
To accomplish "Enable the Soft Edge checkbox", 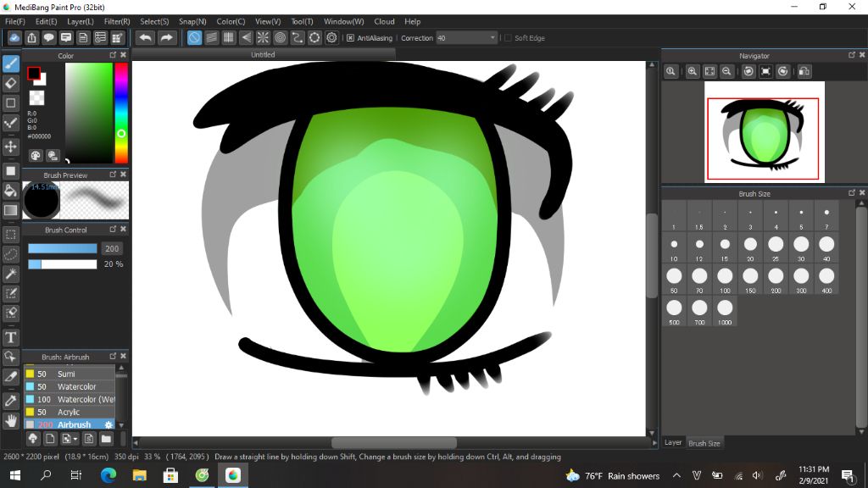I will coord(508,38).
